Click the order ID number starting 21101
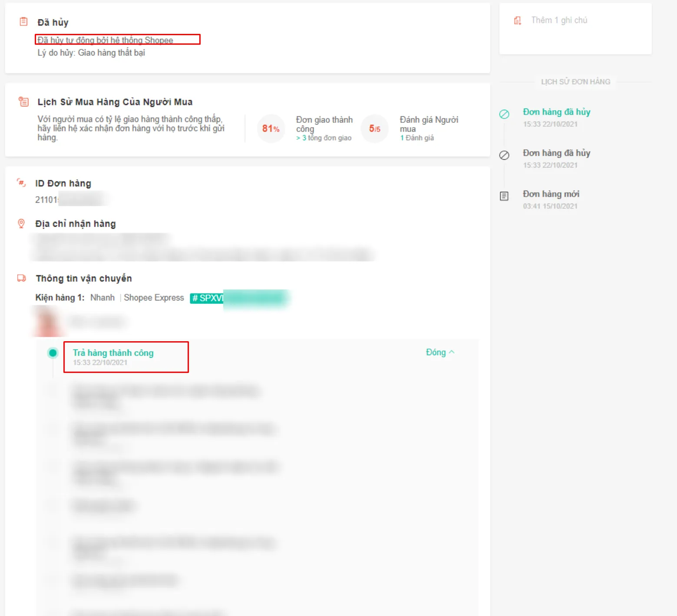The height and width of the screenshot is (616, 677). click(x=69, y=200)
